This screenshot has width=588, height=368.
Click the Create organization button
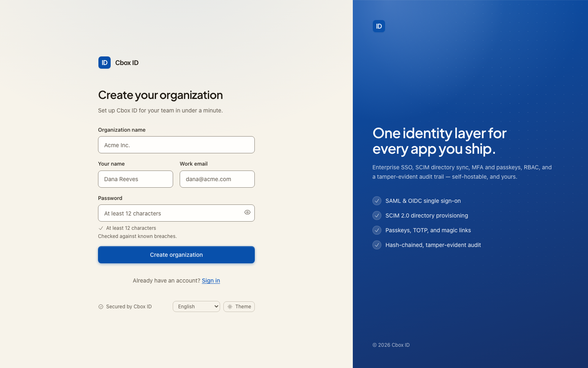click(176, 255)
